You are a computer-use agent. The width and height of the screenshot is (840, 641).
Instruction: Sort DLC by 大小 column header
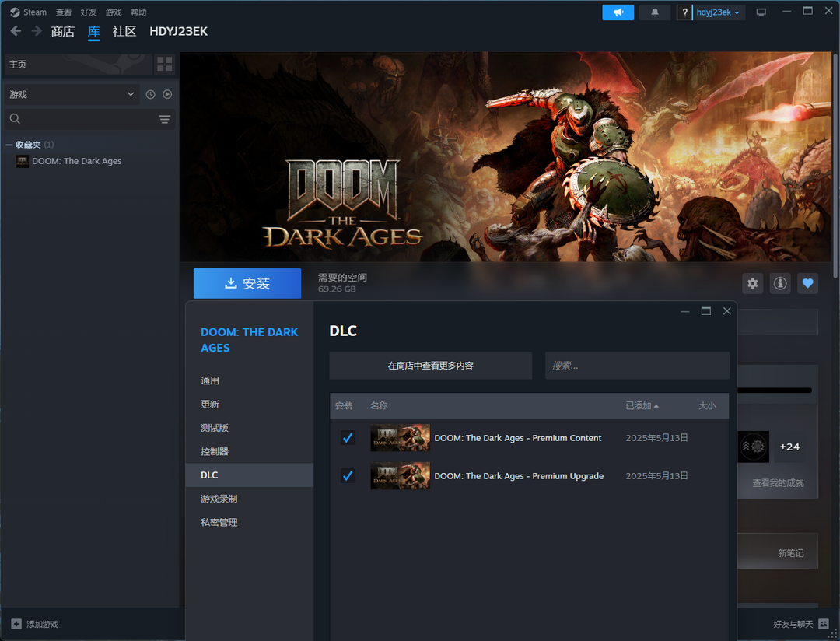(707, 406)
